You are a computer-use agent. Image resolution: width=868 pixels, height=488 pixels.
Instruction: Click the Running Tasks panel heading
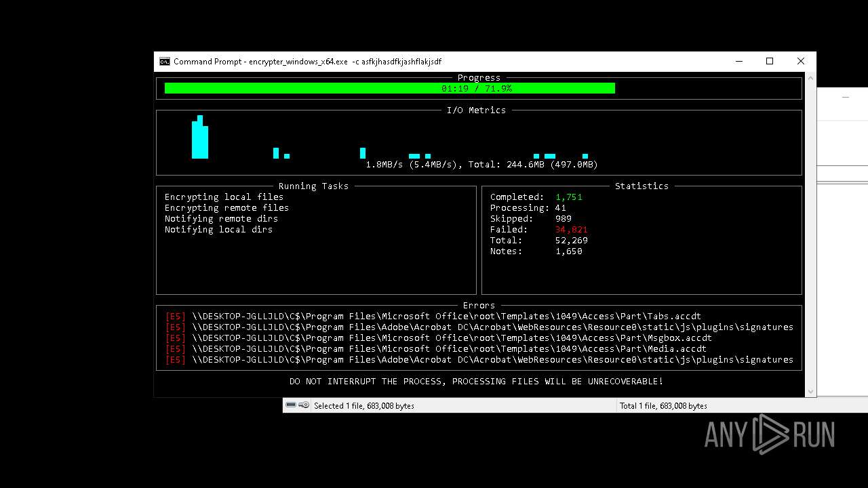[x=313, y=186]
